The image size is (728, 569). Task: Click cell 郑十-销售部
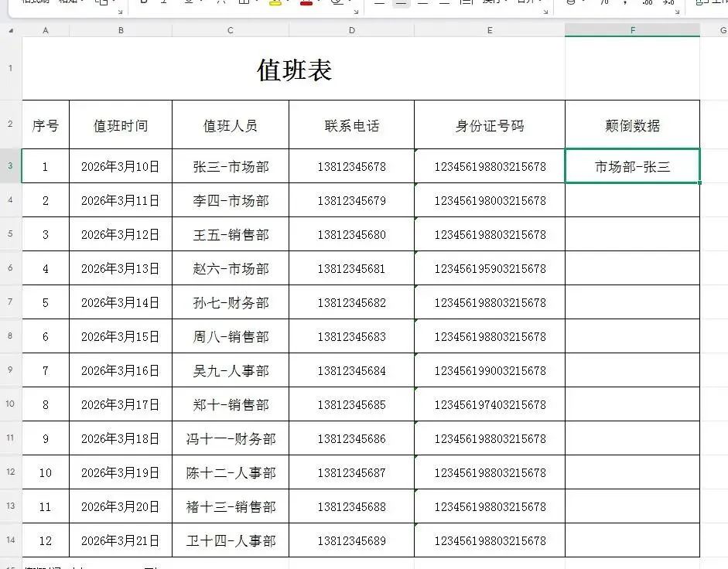click(x=231, y=404)
